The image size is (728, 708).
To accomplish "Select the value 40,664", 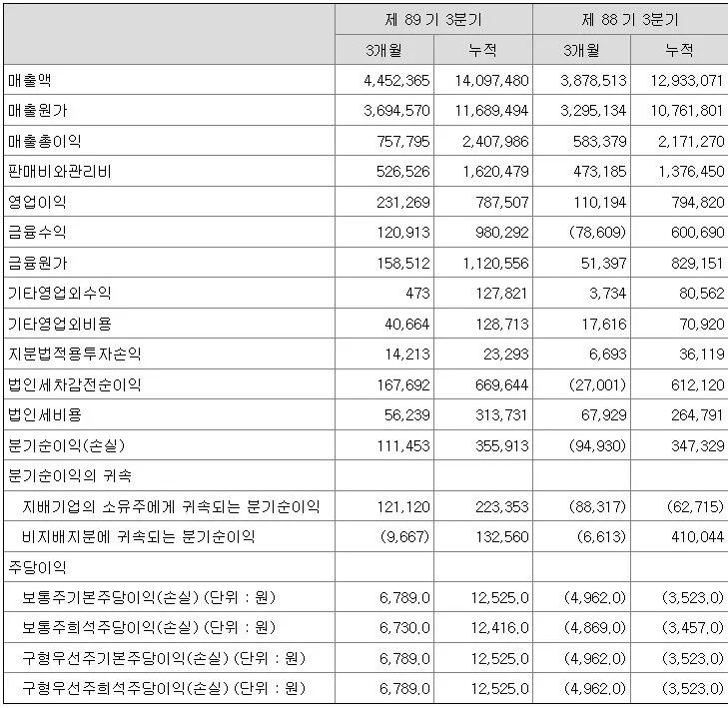I will (x=406, y=324).
